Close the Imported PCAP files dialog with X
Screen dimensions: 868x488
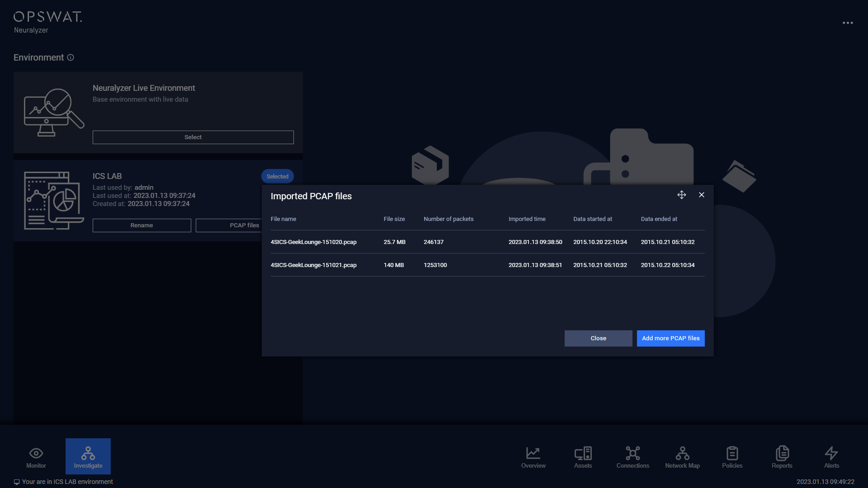[x=702, y=195]
